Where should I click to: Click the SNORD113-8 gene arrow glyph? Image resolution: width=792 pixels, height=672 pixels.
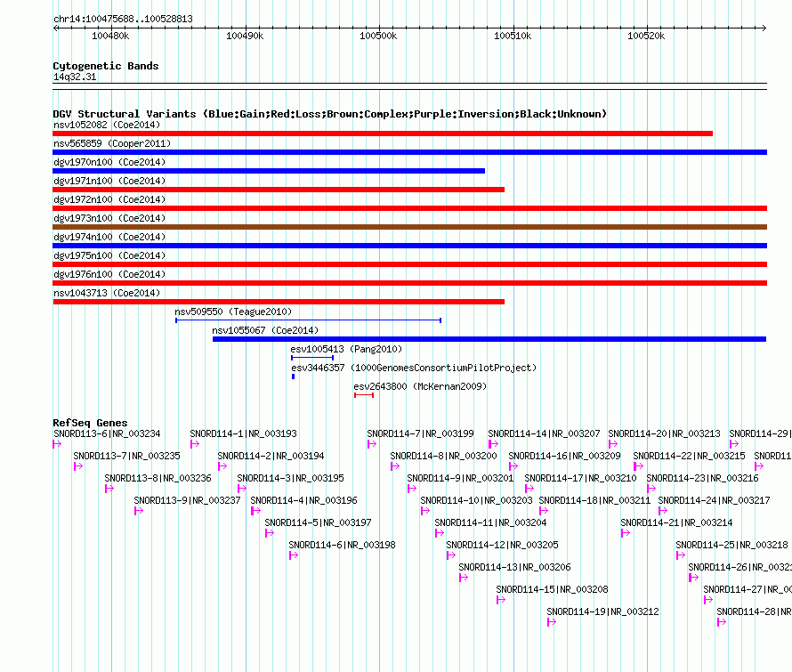pyautogui.click(x=109, y=489)
